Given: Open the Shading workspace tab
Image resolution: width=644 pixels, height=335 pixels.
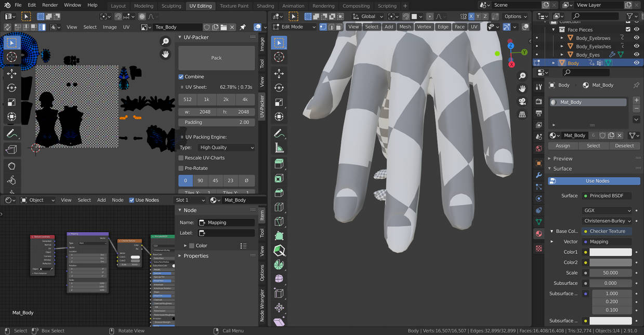Looking at the screenshot, I should tap(265, 6).
